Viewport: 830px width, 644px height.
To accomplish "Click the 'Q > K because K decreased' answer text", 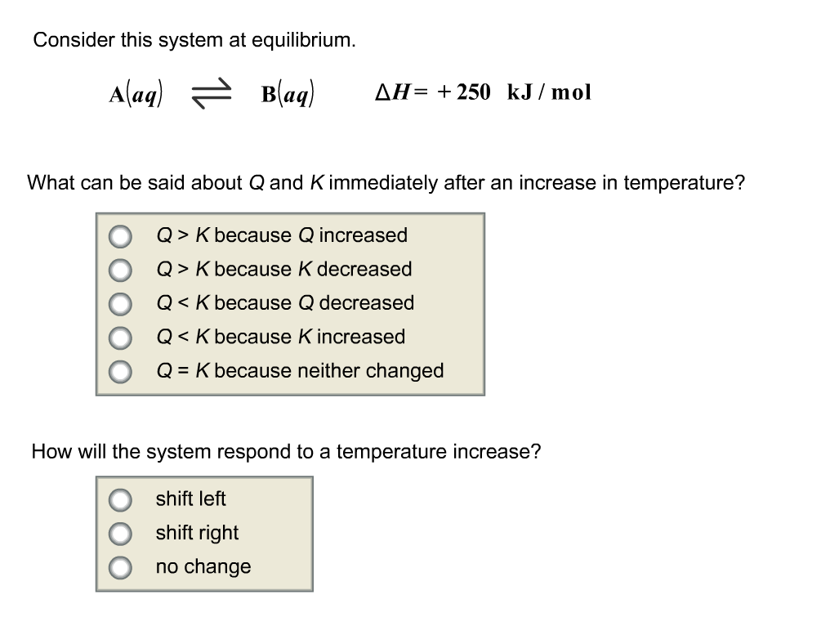I will (x=283, y=269).
